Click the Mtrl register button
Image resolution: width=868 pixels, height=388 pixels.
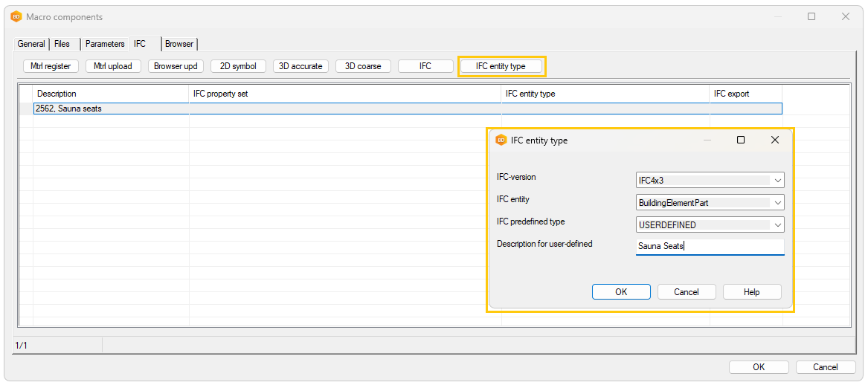click(51, 66)
